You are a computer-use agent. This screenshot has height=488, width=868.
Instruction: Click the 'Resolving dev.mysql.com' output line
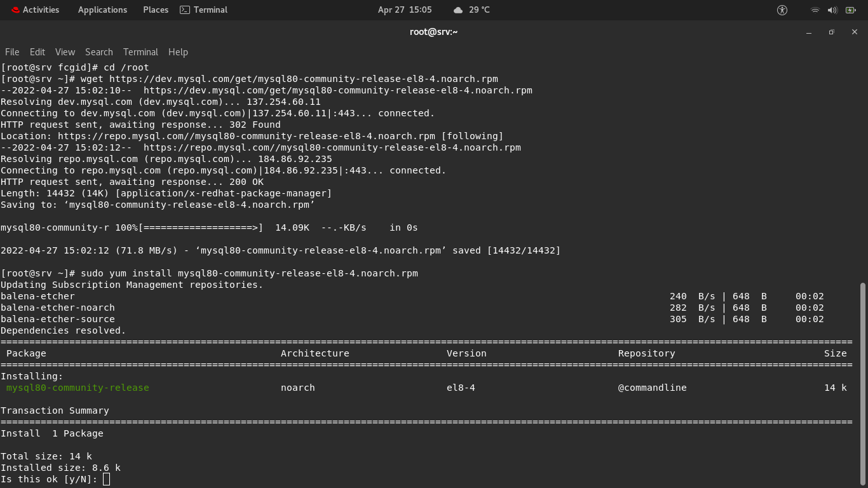click(x=160, y=102)
